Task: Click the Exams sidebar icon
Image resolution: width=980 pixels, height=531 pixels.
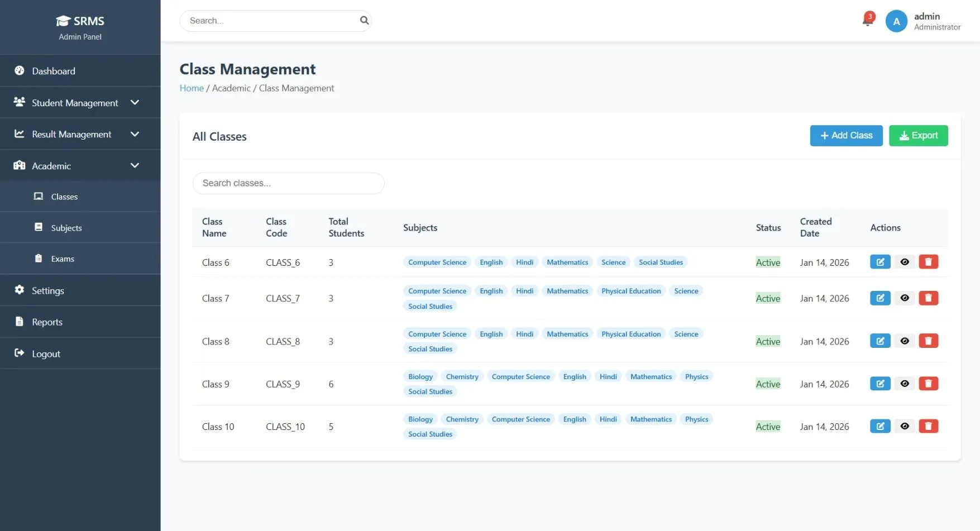Action: [38, 259]
